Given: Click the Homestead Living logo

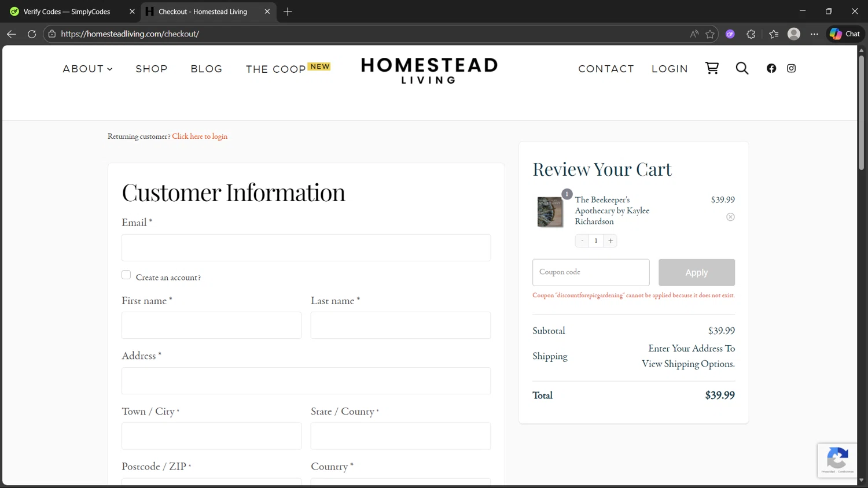Looking at the screenshot, I should [429, 71].
